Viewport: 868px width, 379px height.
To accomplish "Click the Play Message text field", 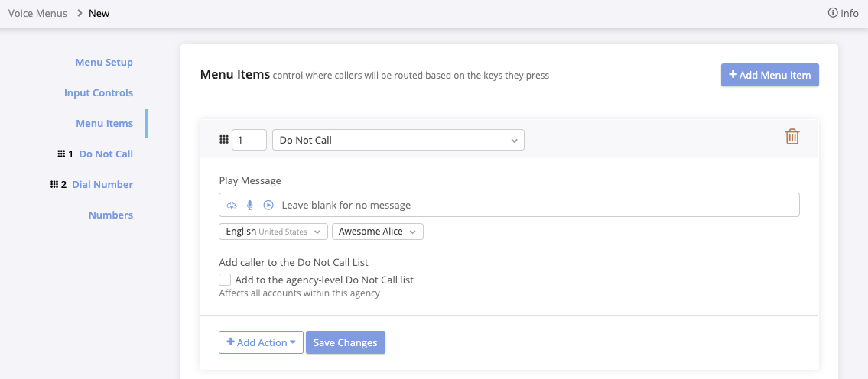I will pyautogui.click(x=535, y=205).
